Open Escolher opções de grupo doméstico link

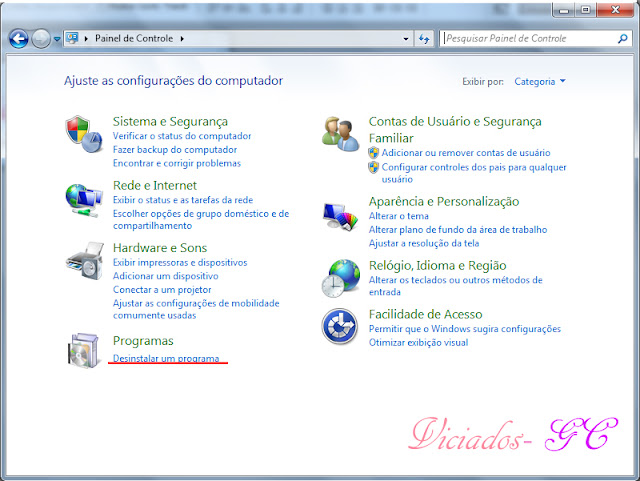pos(201,220)
